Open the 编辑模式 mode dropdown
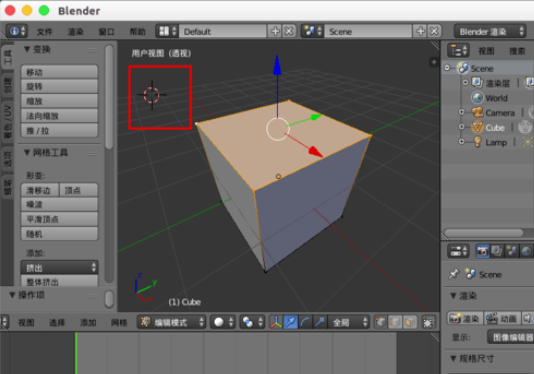The width and height of the screenshot is (534, 374). (x=171, y=322)
